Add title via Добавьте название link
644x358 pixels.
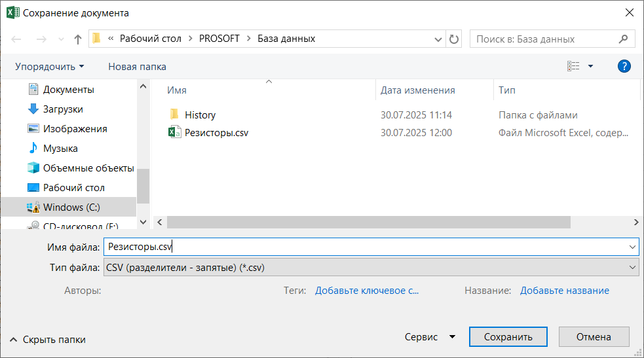coord(565,291)
